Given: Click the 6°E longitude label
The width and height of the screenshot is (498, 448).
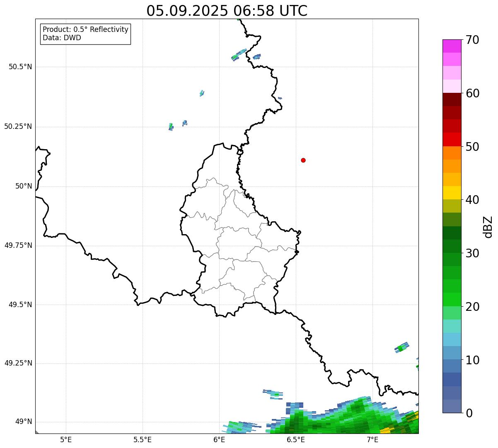Looking at the screenshot, I should [x=219, y=440].
